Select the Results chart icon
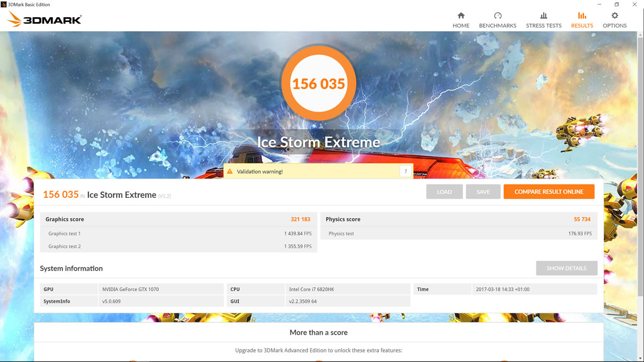Image resolution: width=644 pixels, height=362 pixels. (582, 16)
